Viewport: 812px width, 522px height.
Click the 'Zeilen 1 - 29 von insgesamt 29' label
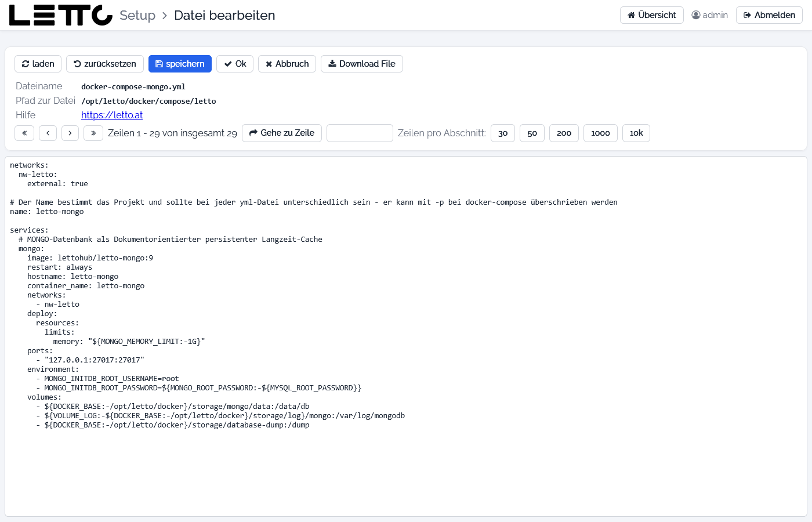pyautogui.click(x=172, y=133)
